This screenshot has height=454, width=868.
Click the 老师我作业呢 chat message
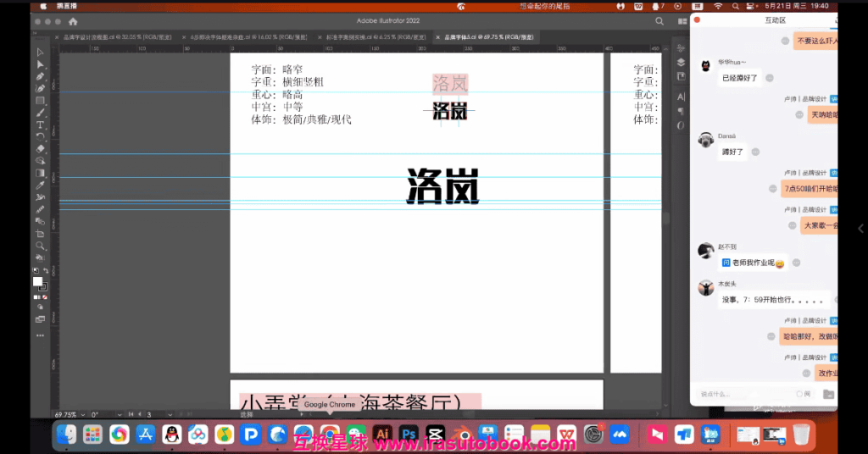point(753,263)
